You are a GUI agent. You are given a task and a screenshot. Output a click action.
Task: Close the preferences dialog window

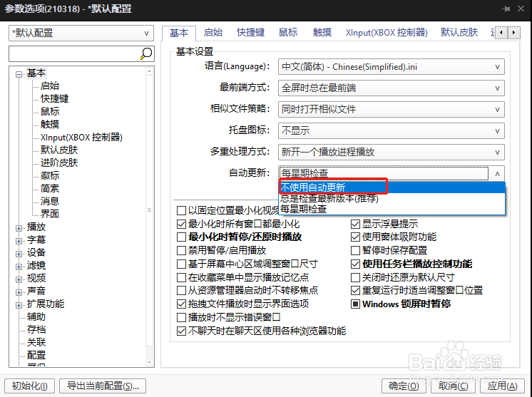(521, 9)
